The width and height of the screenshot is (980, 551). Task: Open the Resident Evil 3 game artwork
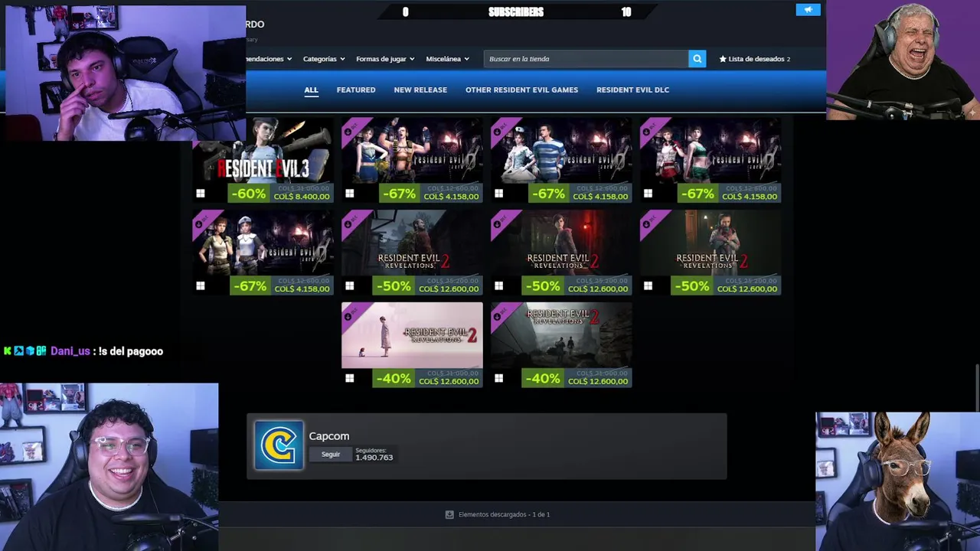(x=263, y=151)
